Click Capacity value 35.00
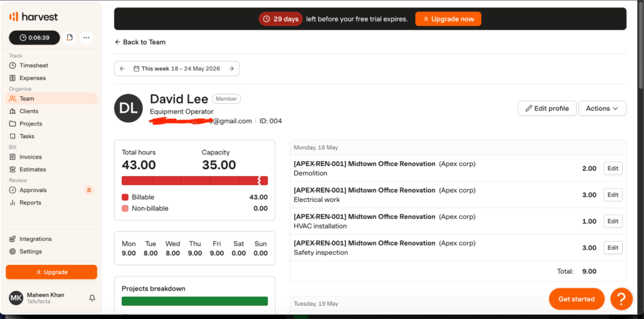Screen dimensions: 644x319 219,165
